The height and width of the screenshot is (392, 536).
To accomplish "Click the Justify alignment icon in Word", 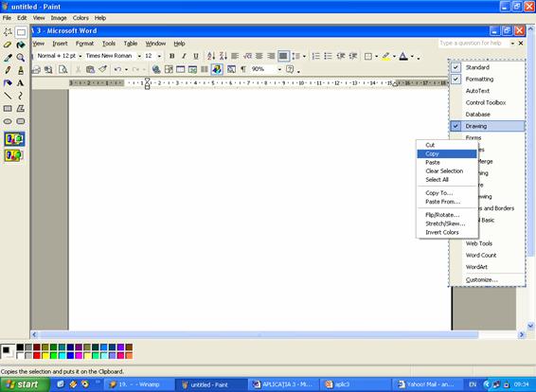I will (283, 56).
